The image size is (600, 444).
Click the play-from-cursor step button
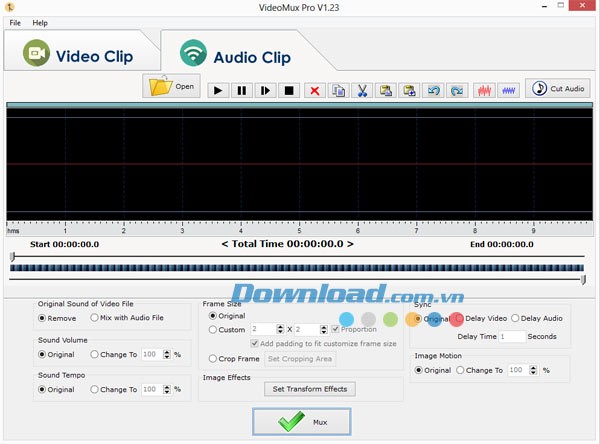[265, 91]
